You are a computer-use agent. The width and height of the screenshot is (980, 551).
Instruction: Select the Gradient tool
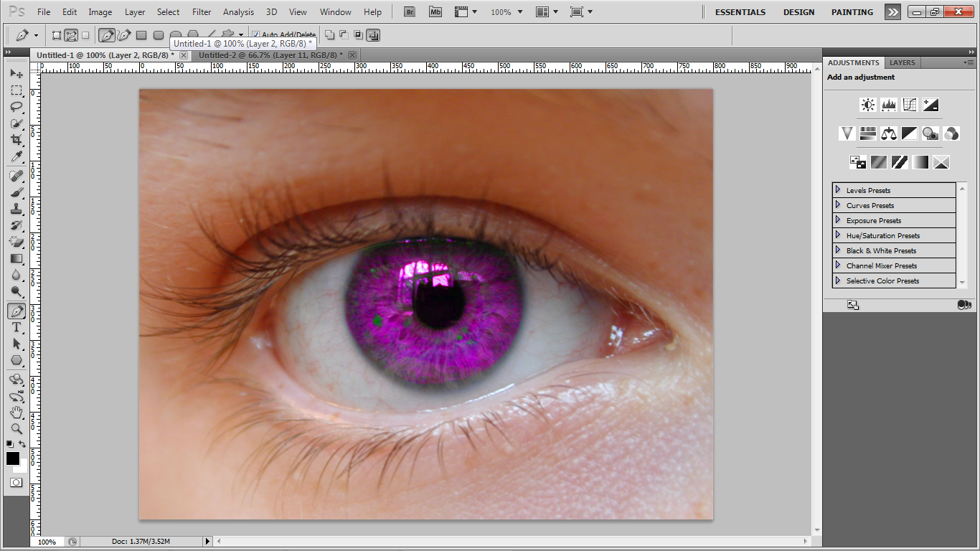coord(16,258)
